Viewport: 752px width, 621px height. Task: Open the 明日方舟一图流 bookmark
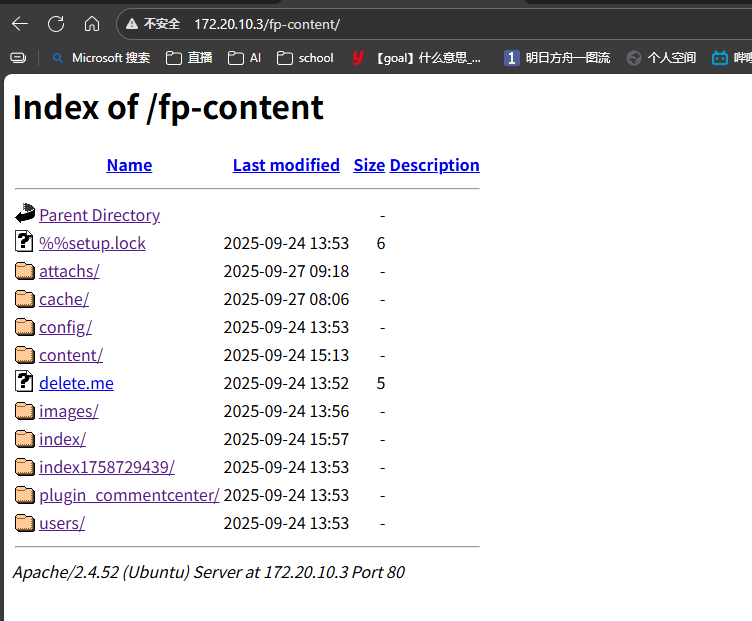click(x=557, y=58)
